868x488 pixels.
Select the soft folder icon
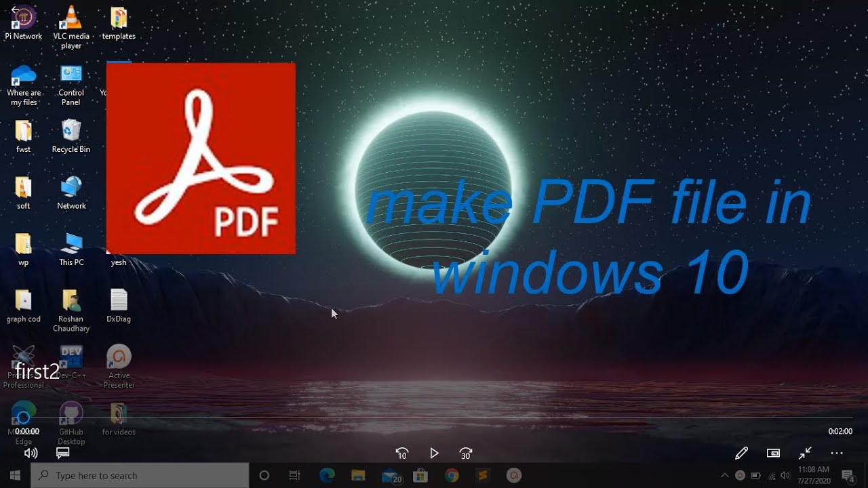click(x=24, y=192)
